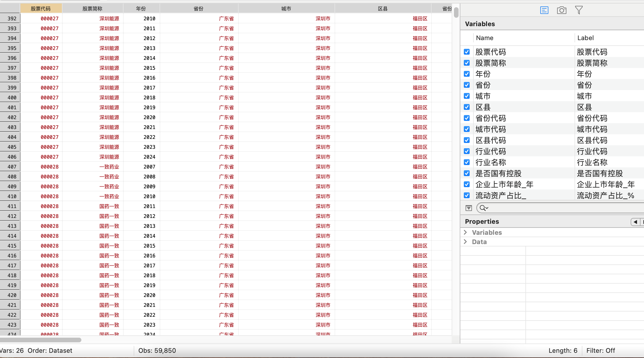
Task: Click the magnifier search options icon
Action: 484,208
